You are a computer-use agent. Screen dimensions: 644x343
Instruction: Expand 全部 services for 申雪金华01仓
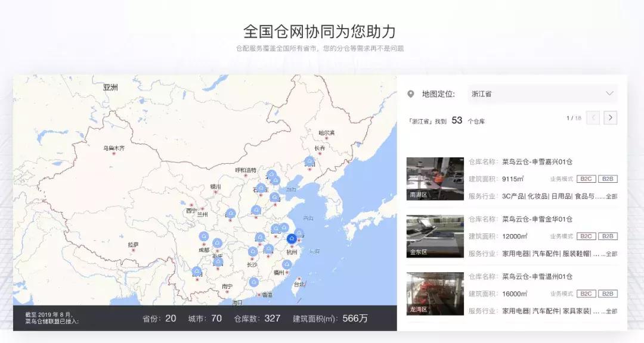tap(612, 253)
